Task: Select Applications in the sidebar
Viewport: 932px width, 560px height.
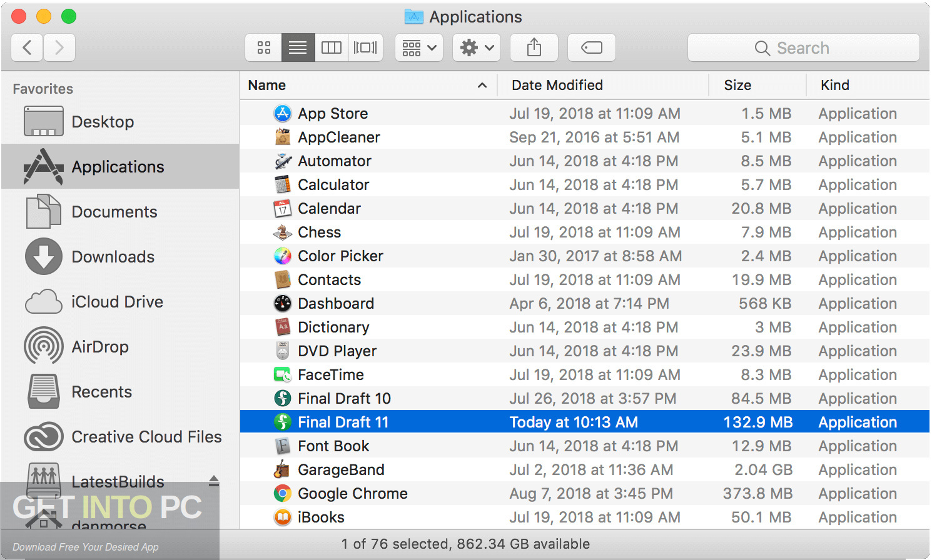Action: tap(120, 167)
